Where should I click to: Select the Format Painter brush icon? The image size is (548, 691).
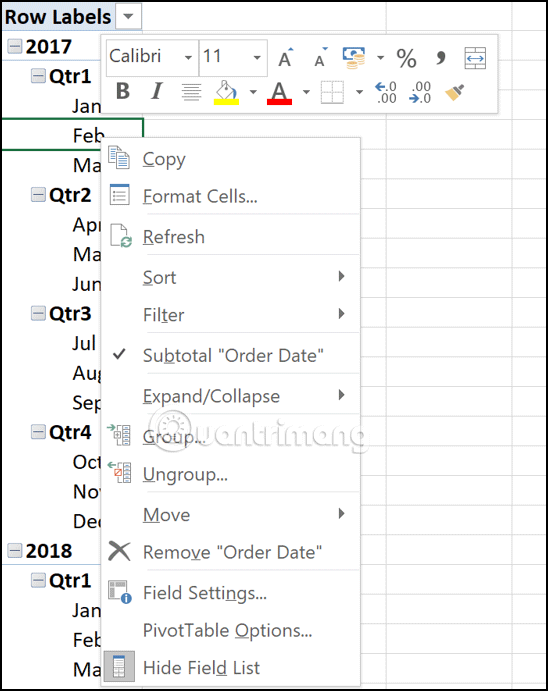click(x=455, y=92)
